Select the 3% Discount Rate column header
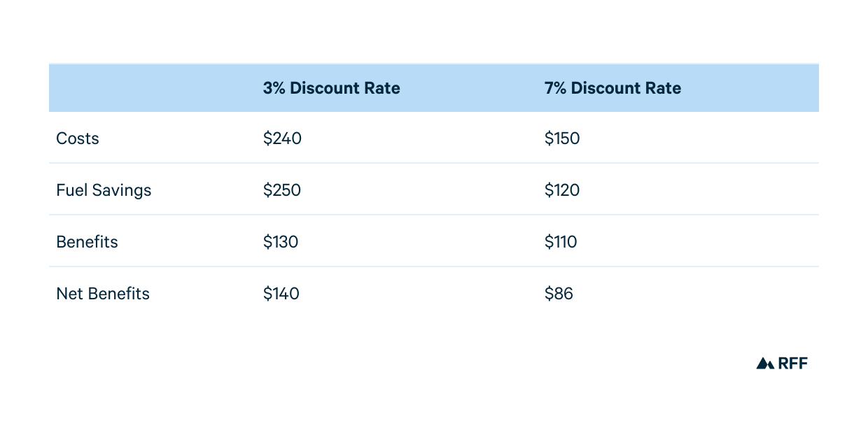This screenshot has height=421, width=868. pyautogui.click(x=331, y=88)
